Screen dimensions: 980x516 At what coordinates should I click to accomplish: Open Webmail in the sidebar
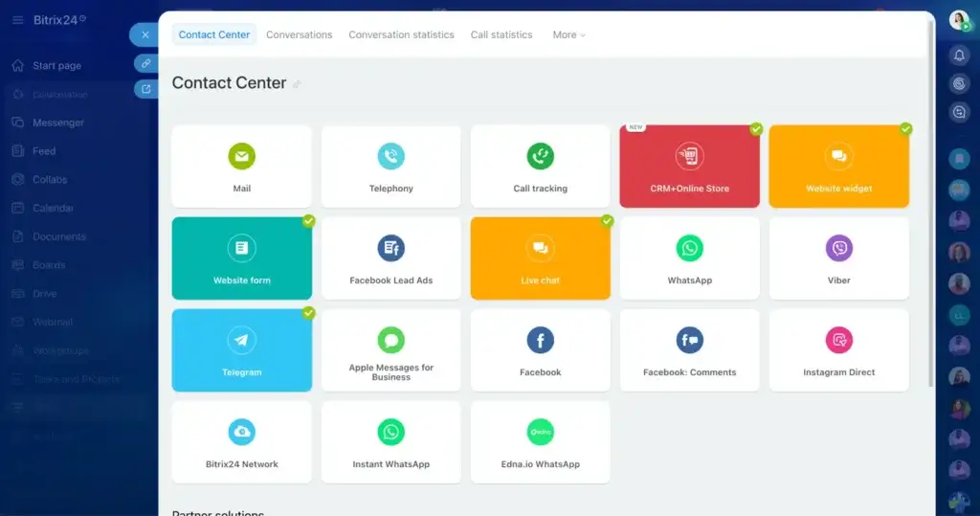coord(53,322)
